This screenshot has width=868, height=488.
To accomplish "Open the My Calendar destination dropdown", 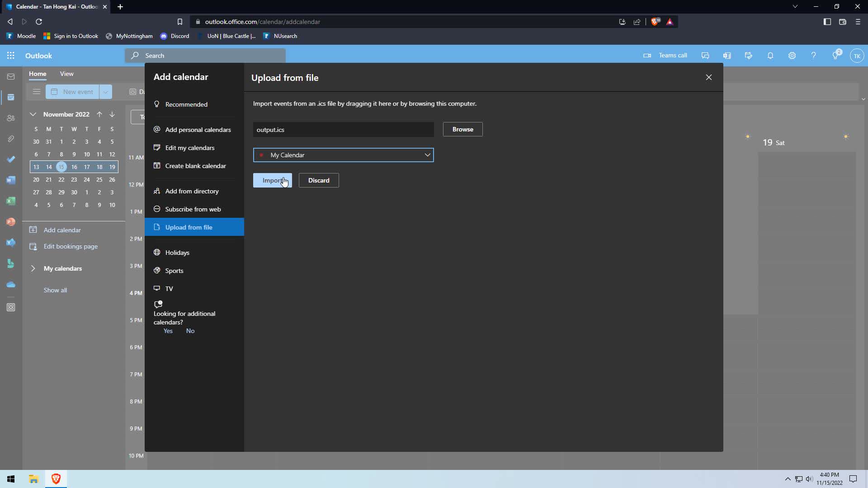I will pyautogui.click(x=344, y=155).
